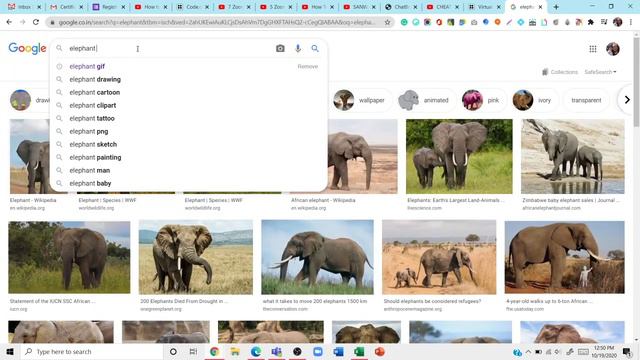The image size is (640, 360).
Task: Click the voice search microphone icon
Action: (298, 48)
